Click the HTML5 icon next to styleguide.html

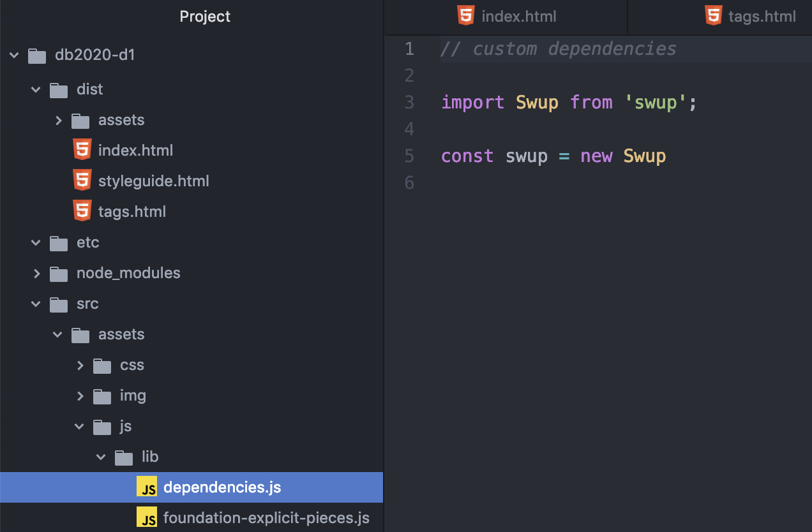click(x=82, y=181)
